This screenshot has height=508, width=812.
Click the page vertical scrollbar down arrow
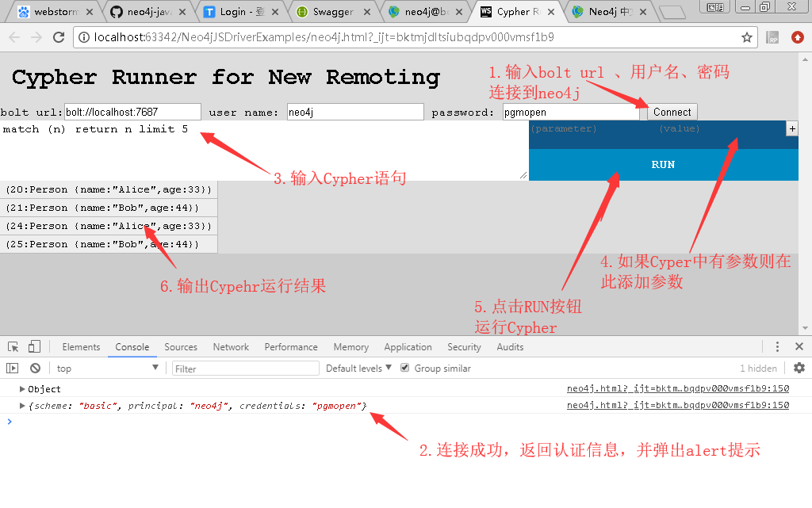click(x=805, y=328)
